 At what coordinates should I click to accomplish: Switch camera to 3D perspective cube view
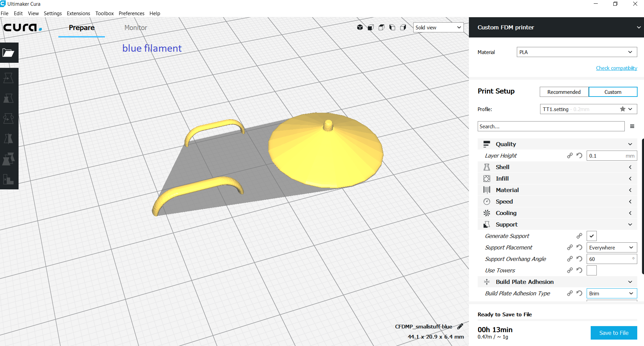click(x=360, y=27)
